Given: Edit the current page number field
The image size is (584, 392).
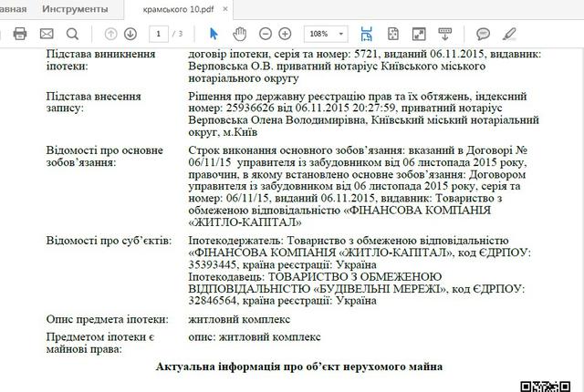Looking at the screenshot, I should (x=159, y=35).
